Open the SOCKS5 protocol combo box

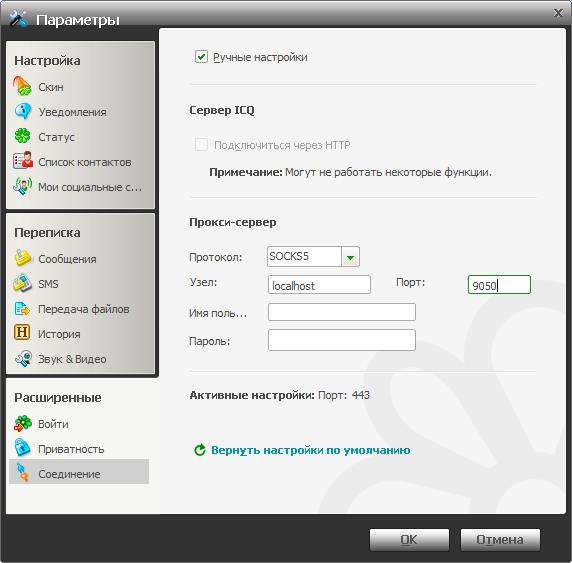click(x=313, y=257)
